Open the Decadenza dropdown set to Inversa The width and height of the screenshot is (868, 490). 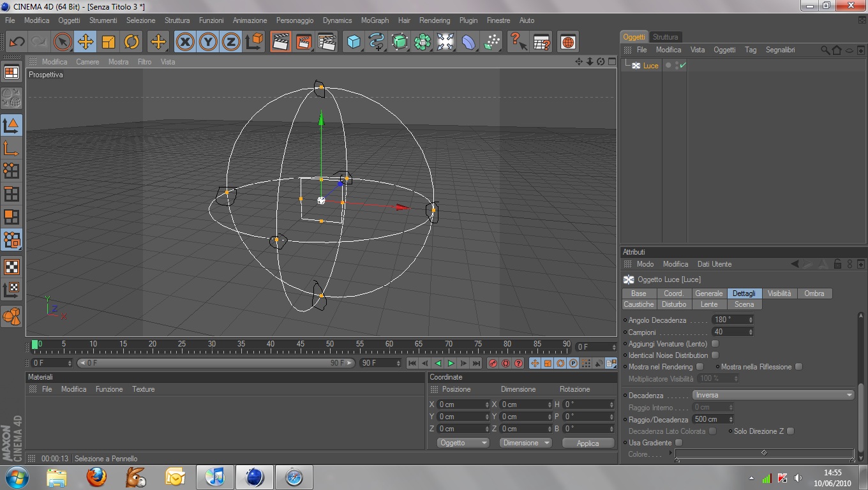[773, 396]
